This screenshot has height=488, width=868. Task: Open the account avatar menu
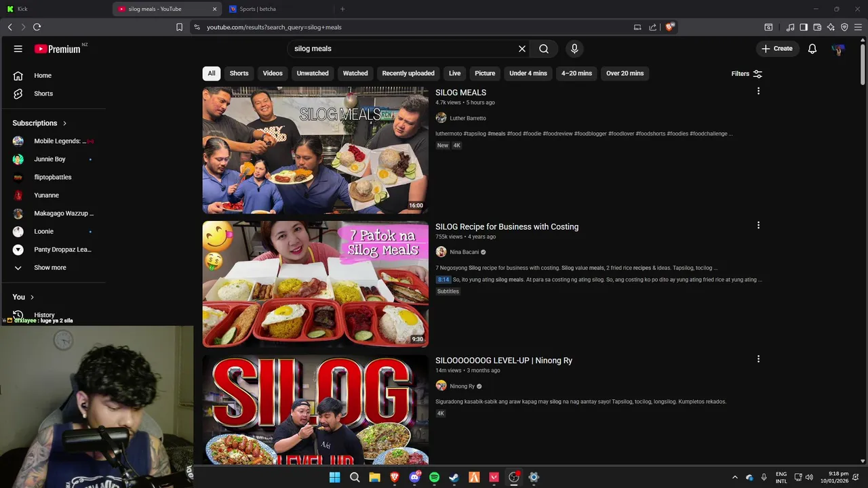pyautogui.click(x=839, y=49)
